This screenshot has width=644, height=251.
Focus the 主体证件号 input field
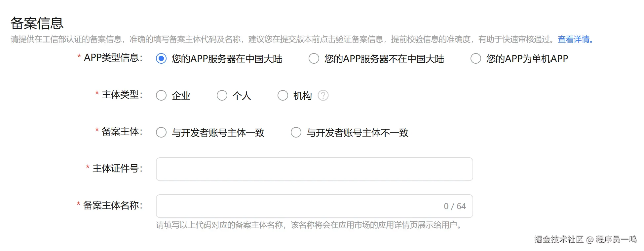[314, 169]
